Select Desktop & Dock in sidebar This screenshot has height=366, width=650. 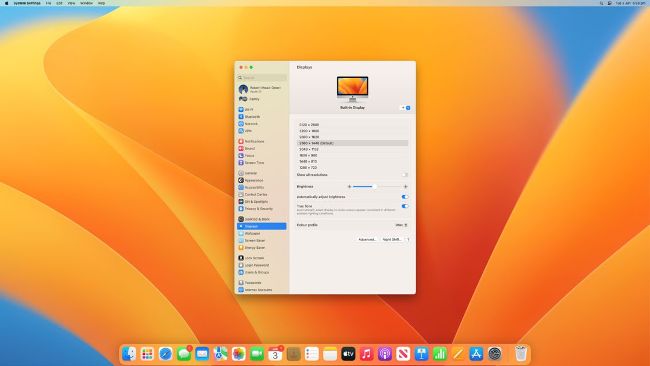[x=262, y=219]
